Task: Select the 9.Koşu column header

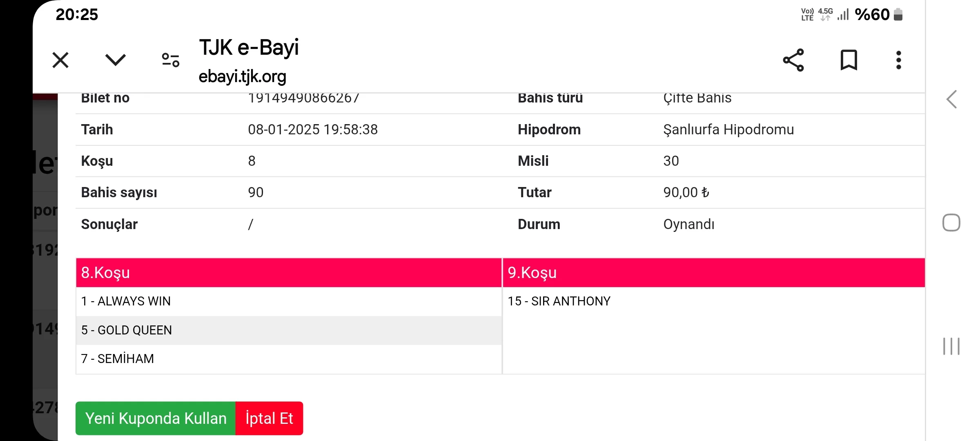Action: pos(713,272)
